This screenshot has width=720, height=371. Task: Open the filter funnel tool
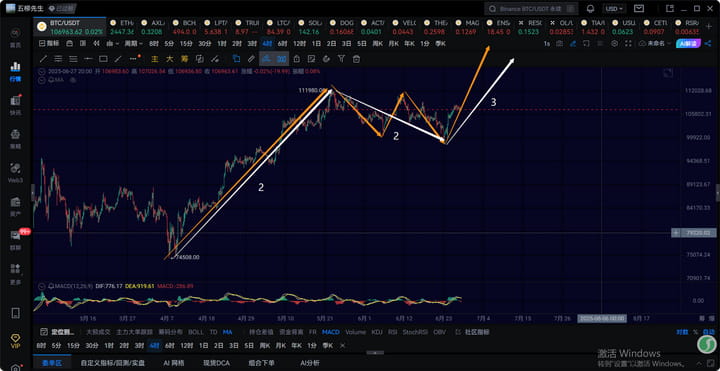(x=341, y=59)
